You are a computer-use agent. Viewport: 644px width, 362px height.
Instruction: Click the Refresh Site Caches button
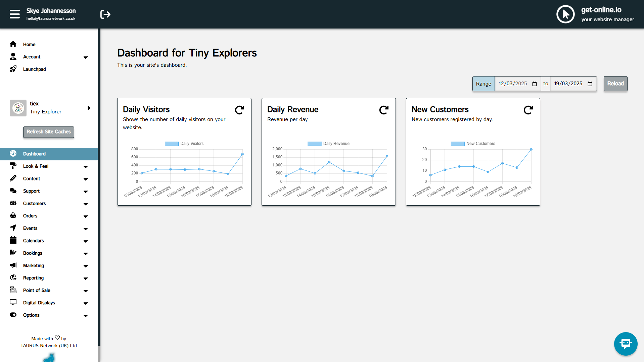48,132
